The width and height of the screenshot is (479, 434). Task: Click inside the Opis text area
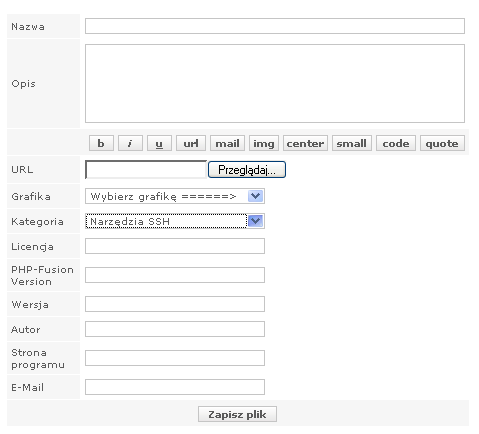click(275, 83)
